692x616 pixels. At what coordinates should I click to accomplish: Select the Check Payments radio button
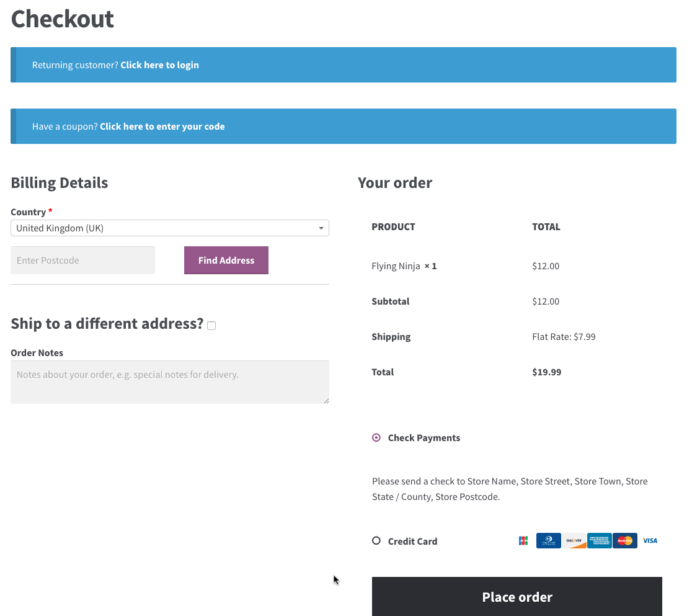tap(376, 437)
